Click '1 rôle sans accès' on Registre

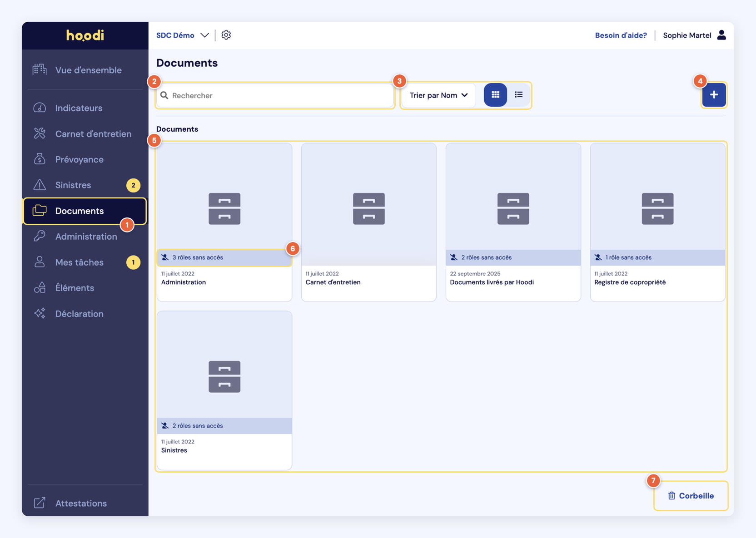657,257
